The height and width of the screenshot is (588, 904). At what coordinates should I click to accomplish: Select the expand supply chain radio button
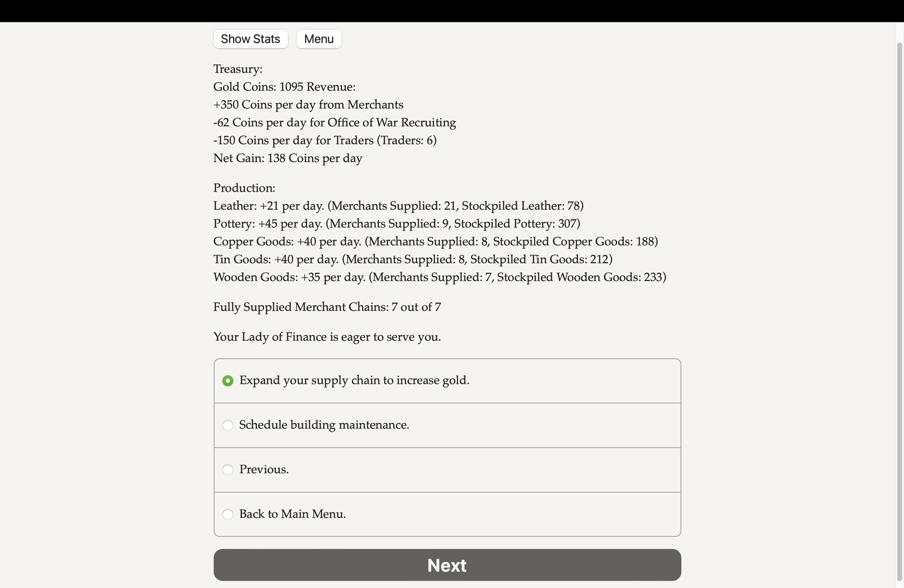[x=228, y=381]
